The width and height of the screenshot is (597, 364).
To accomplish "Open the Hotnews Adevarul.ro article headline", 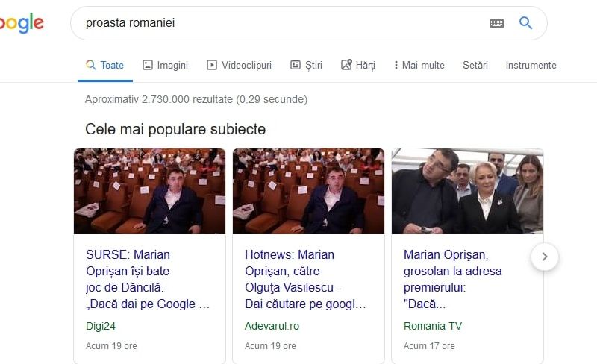I will [x=305, y=279].
